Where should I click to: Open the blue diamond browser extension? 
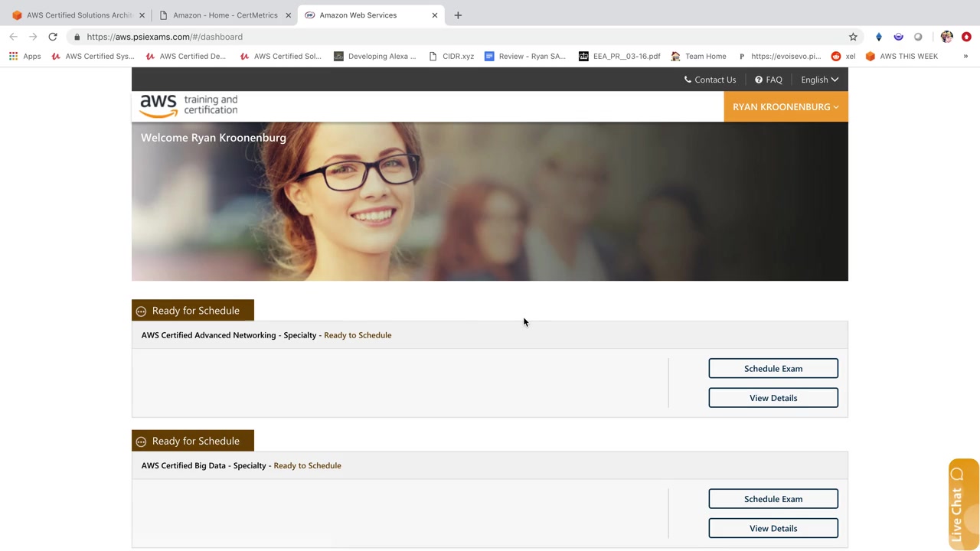(x=879, y=37)
